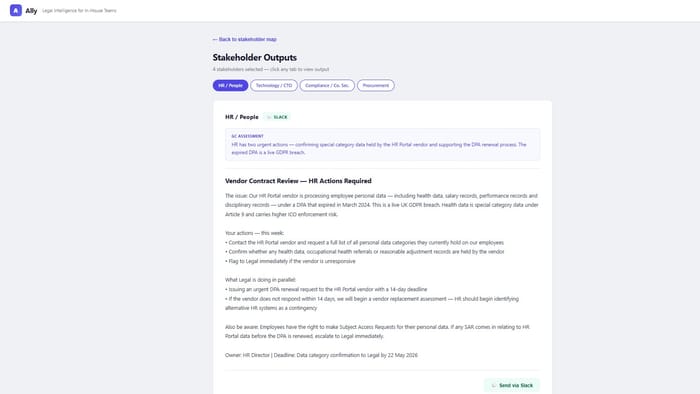This screenshot has width=700, height=394.
Task: View the Procurement stakeholder tab
Action: [x=375, y=85]
